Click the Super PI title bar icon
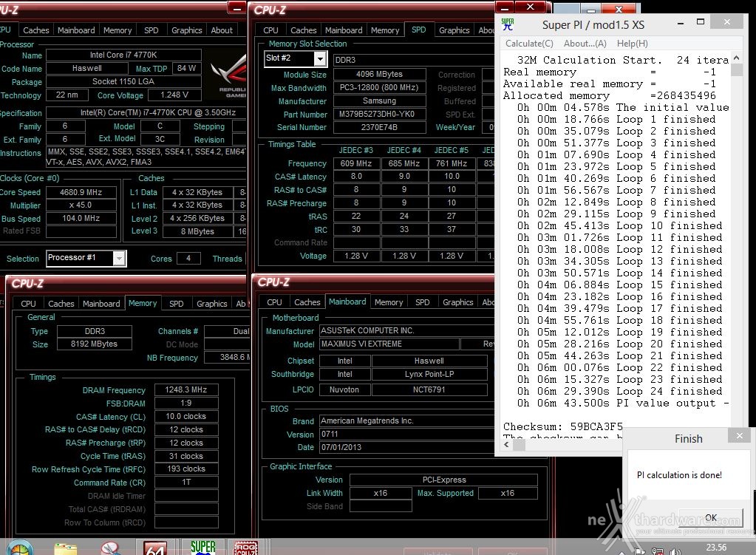 (x=508, y=24)
